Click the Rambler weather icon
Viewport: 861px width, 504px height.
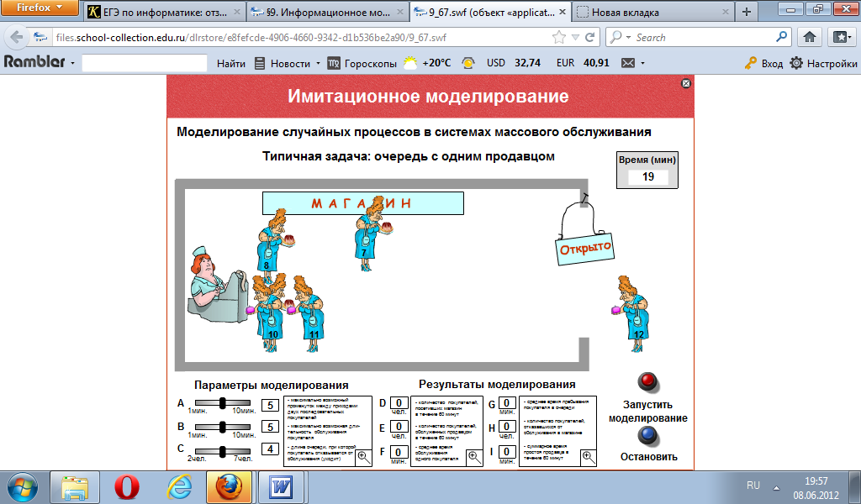[410, 63]
